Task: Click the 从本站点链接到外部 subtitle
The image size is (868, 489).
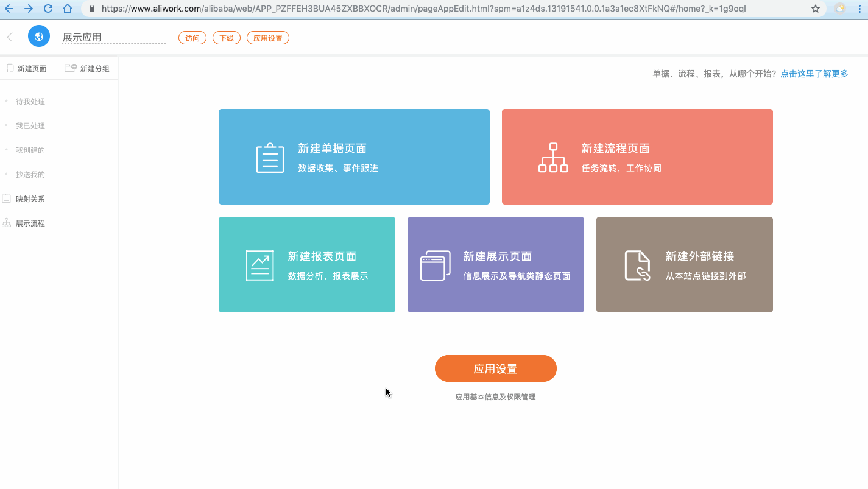Action: 706,276
